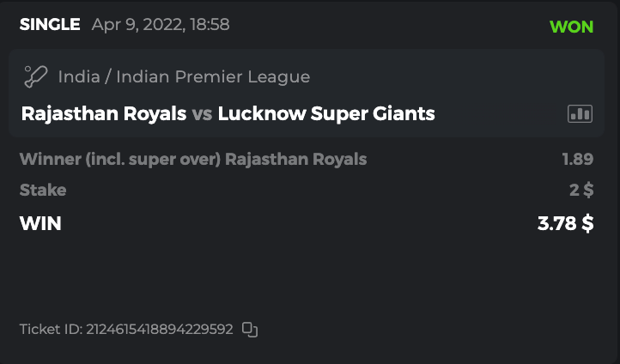The height and width of the screenshot is (364, 620).
Task: Click the 3.78 $ win amount
Action: pos(565,224)
